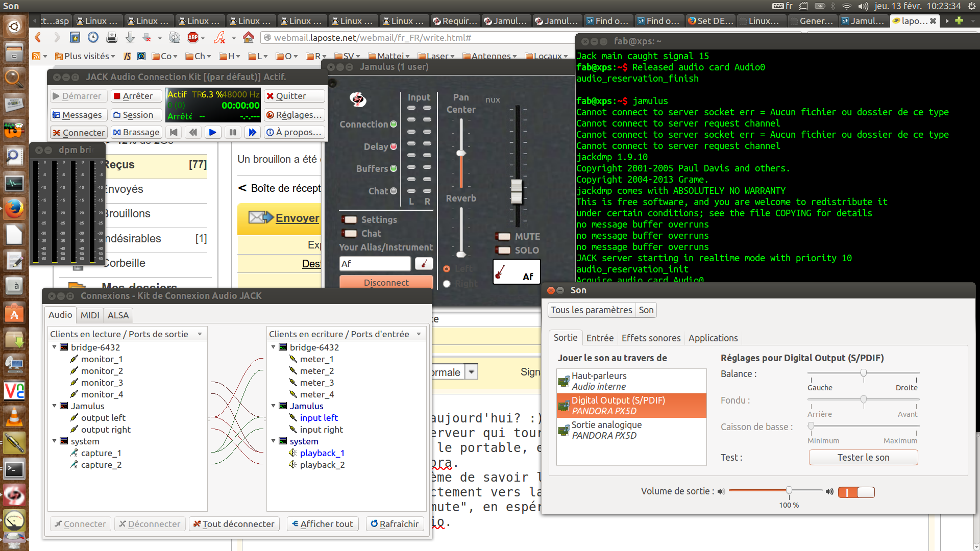The height and width of the screenshot is (551, 980).
Task: Collapse the Jamulus output ports tree
Action: [55, 406]
